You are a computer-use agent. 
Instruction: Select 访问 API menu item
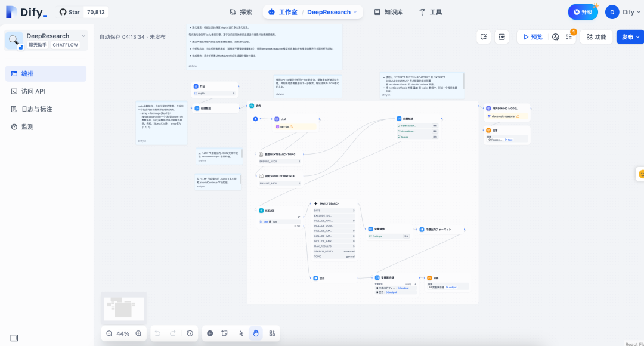46,91
